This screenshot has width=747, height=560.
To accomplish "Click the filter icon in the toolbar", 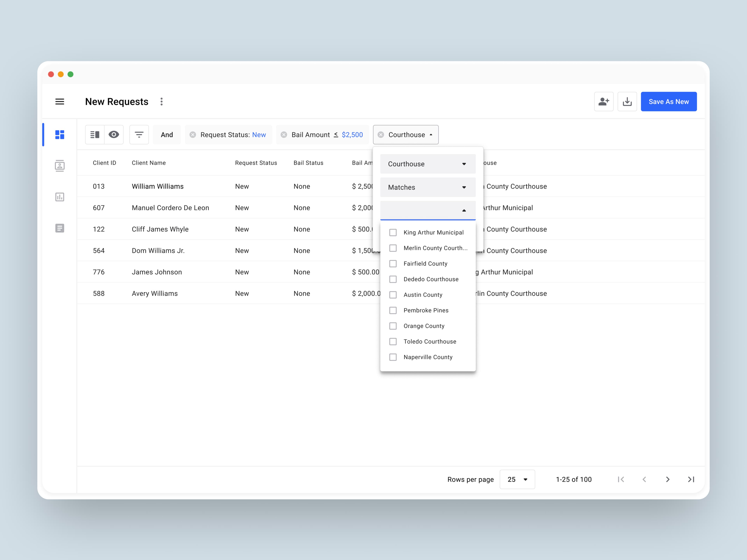I will pyautogui.click(x=139, y=134).
